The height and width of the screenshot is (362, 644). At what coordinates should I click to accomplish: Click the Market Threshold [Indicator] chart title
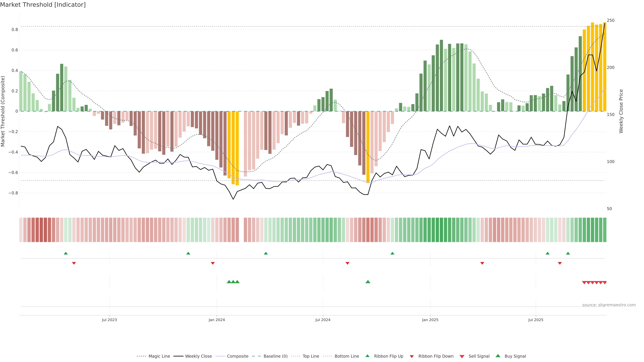(x=43, y=5)
